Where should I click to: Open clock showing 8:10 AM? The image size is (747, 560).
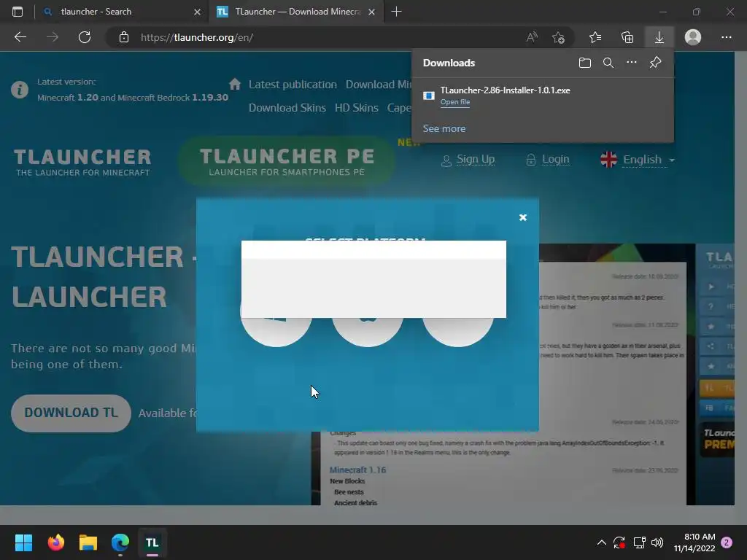[x=694, y=542]
